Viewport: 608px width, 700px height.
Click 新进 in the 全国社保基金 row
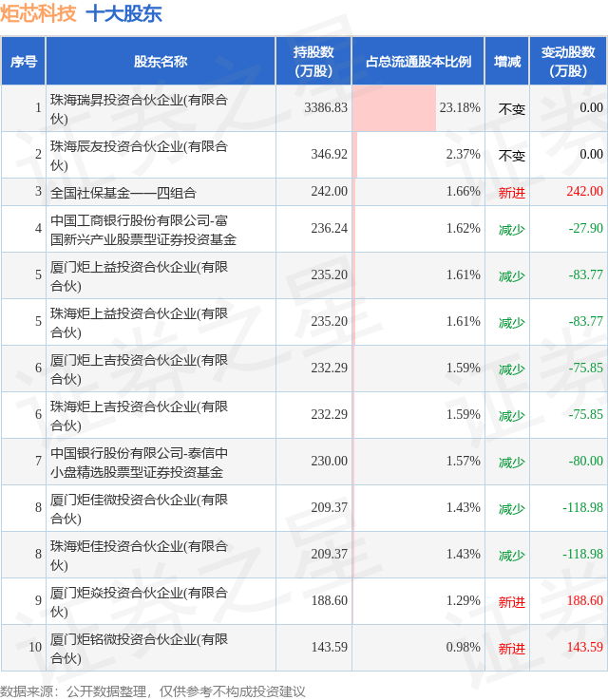512,193
